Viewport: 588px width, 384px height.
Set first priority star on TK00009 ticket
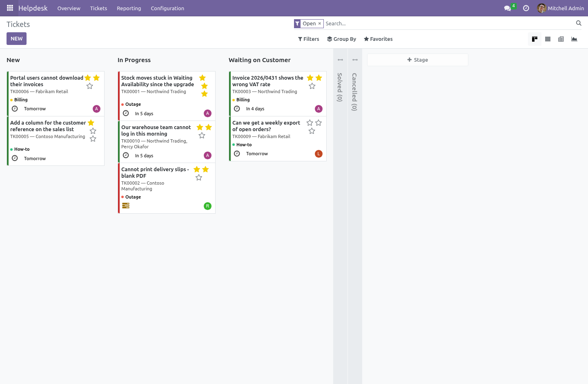coord(310,123)
